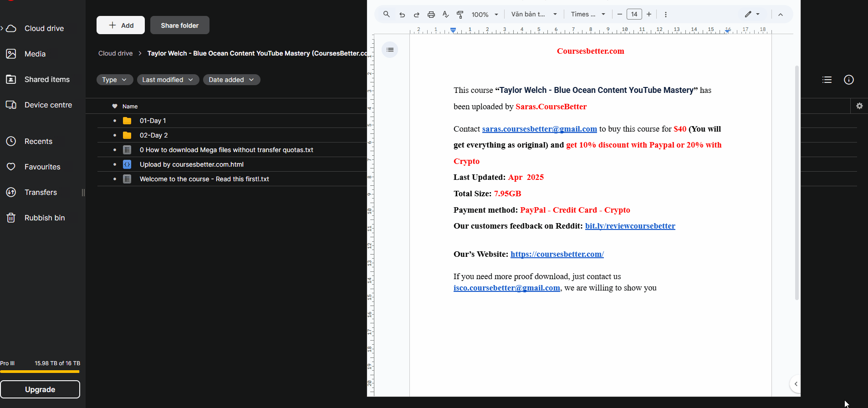Click the storage usage progress bar
868x408 pixels.
pos(40,372)
